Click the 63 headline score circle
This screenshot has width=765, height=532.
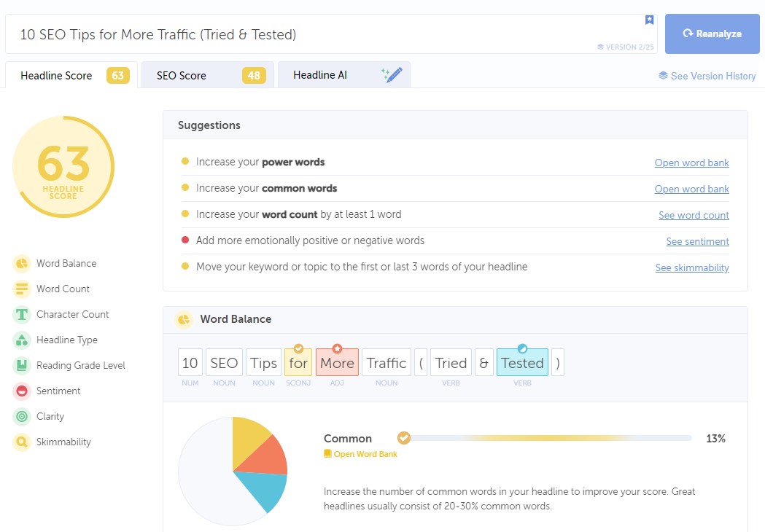coord(63,167)
